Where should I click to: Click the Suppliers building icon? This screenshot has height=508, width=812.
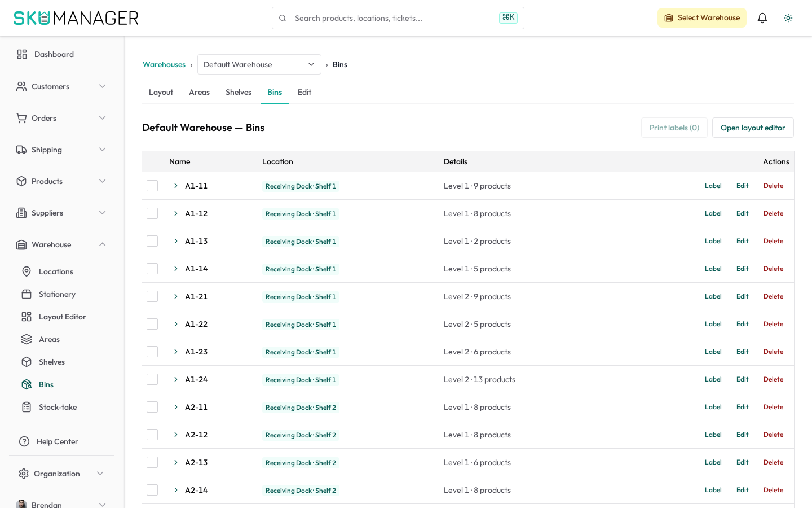pyautogui.click(x=21, y=213)
